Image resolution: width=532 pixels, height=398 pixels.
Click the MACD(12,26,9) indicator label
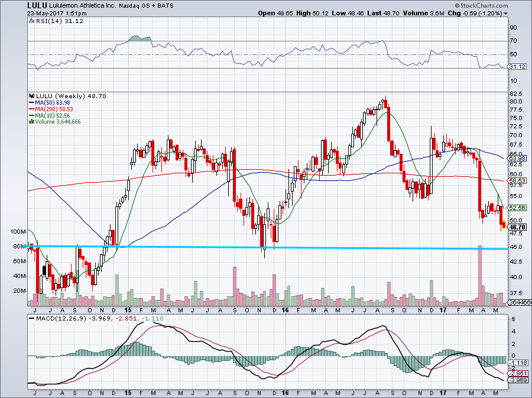61,318
